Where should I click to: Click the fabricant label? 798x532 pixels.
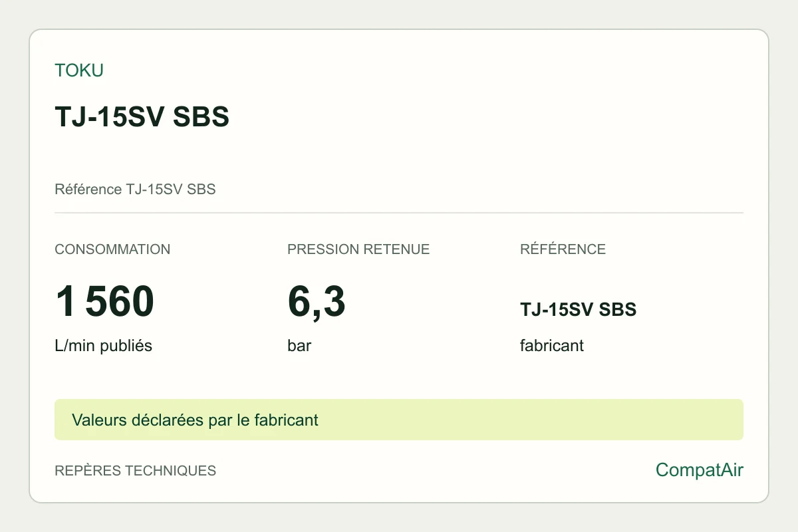[x=552, y=346]
